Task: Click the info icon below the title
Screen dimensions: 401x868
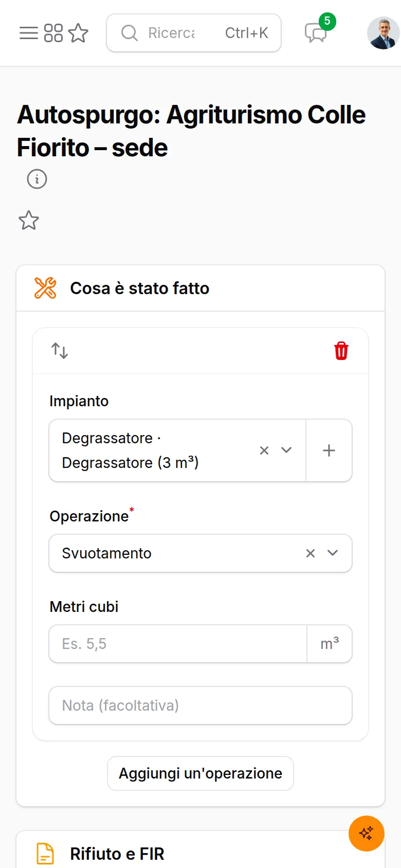Action: pyautogui.click(x=37, y=179)
